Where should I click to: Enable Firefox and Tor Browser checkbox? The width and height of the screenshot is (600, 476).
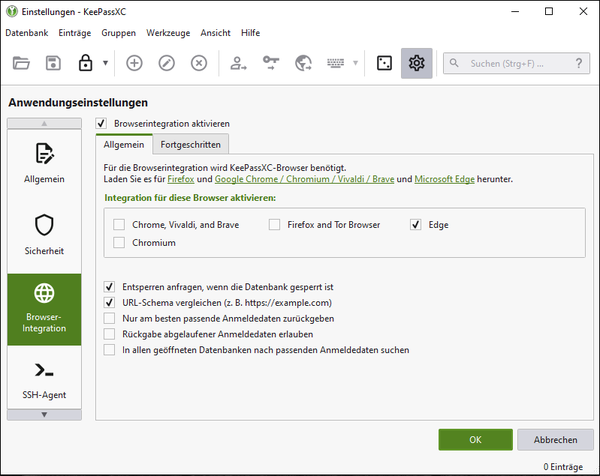click(x=274, y=225)
